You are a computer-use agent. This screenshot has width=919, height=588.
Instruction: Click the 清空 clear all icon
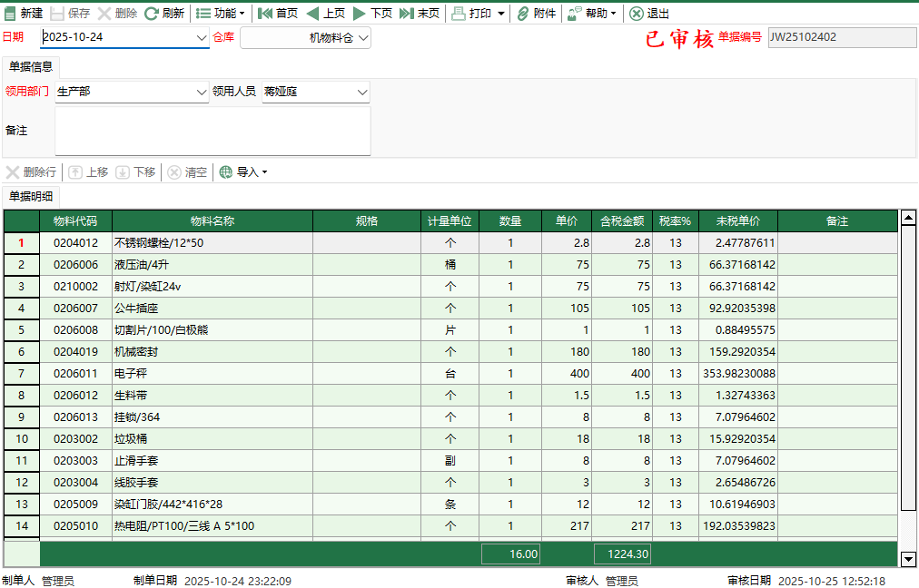click(187, 171)
